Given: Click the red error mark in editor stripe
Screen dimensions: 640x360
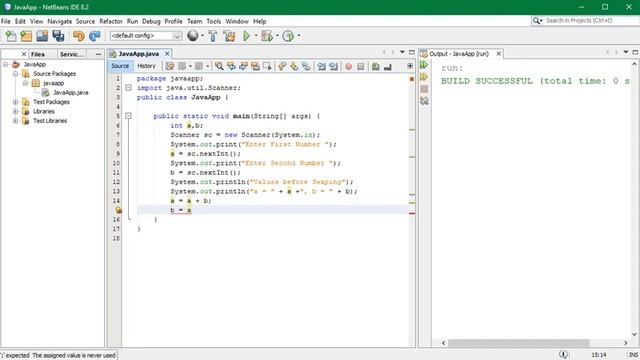Looking at the screenshot, I should pos(412,213).
